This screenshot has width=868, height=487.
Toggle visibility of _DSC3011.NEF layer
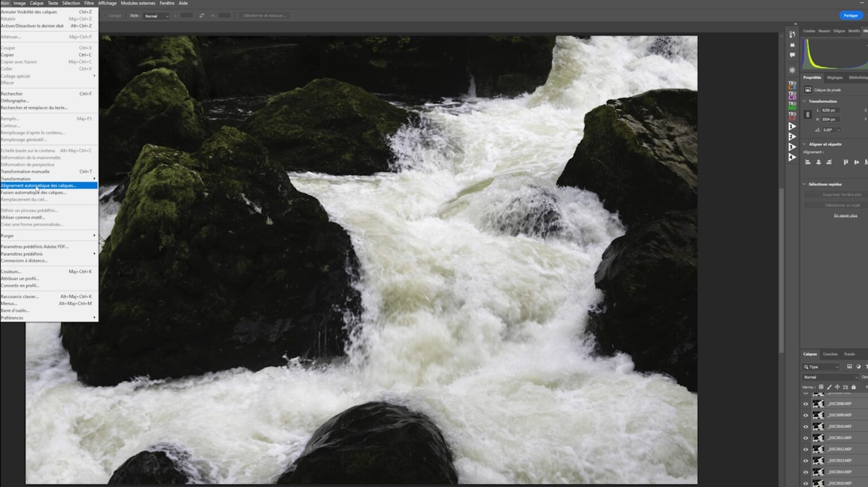(x=806, y=438)
